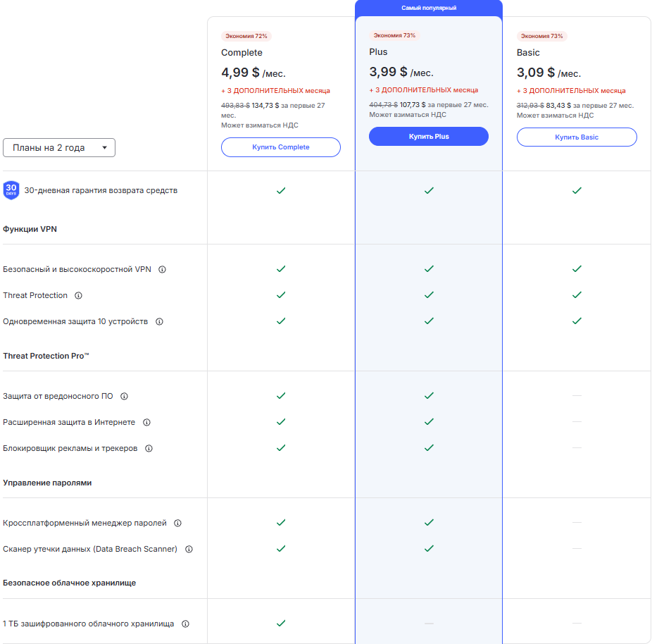Click the Блокировщик рекламы и трекеров label
The image size is (652, 644).
click(70, 448)
